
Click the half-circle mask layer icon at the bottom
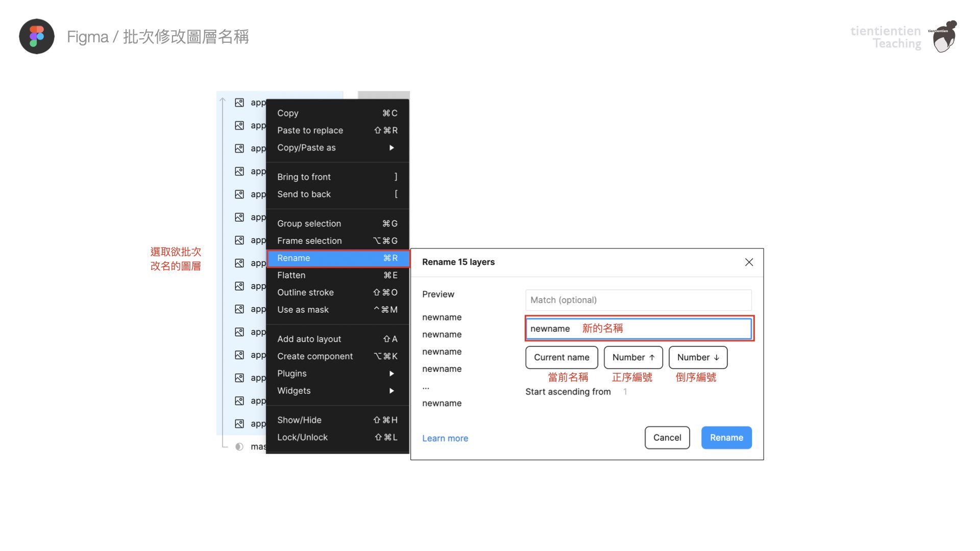click(x=240, y=446)
